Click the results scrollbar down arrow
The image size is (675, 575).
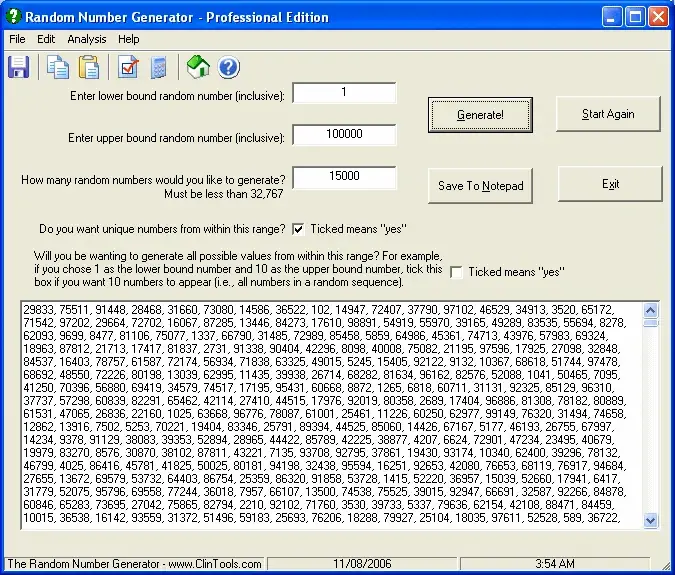(x=650, y=520)
